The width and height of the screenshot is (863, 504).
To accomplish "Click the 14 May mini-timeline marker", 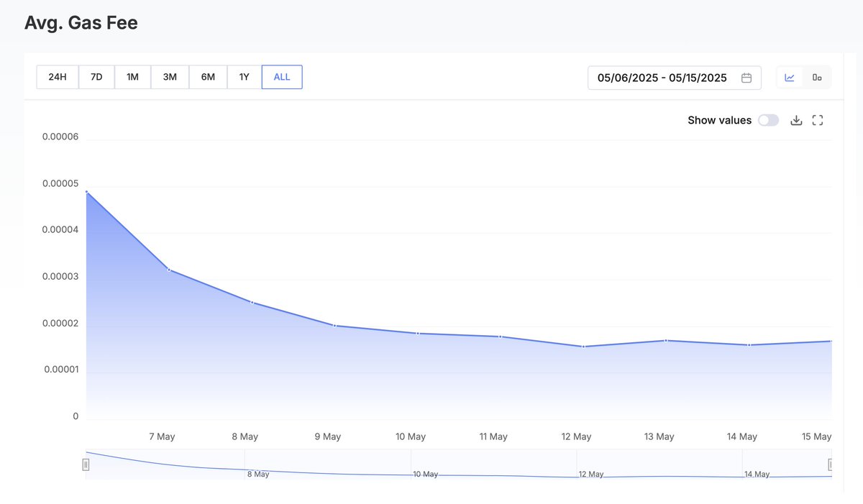I will (757, 475).
